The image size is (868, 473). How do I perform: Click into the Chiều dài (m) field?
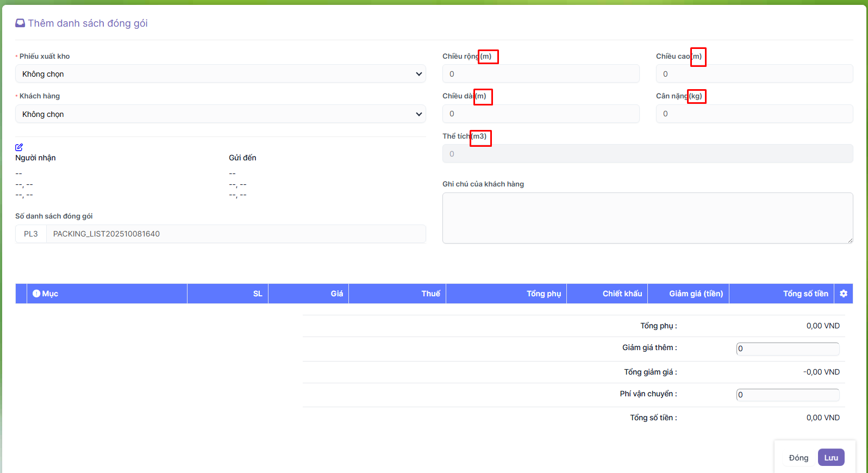540,114
